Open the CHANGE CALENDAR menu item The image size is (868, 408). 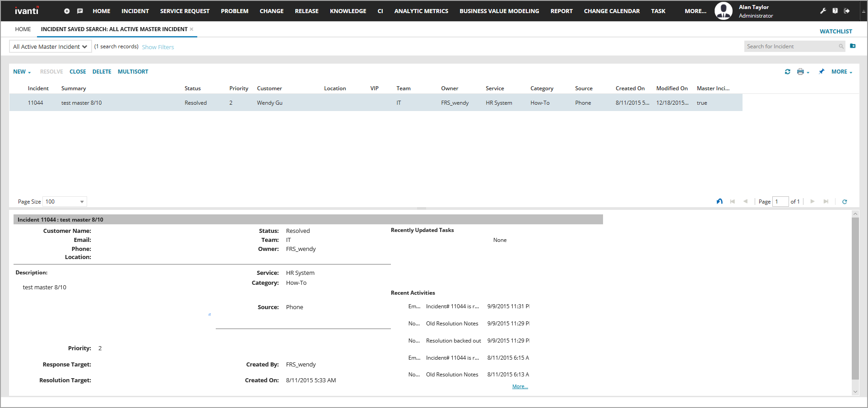[x=611, y=11]
